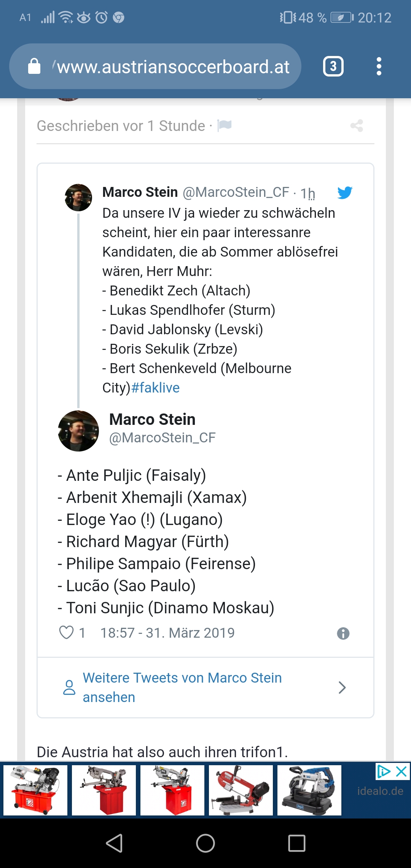The image size is (411, 868).
Task: Tap the first red bandsaw ad thumbnail
Action: click(35, 790)
